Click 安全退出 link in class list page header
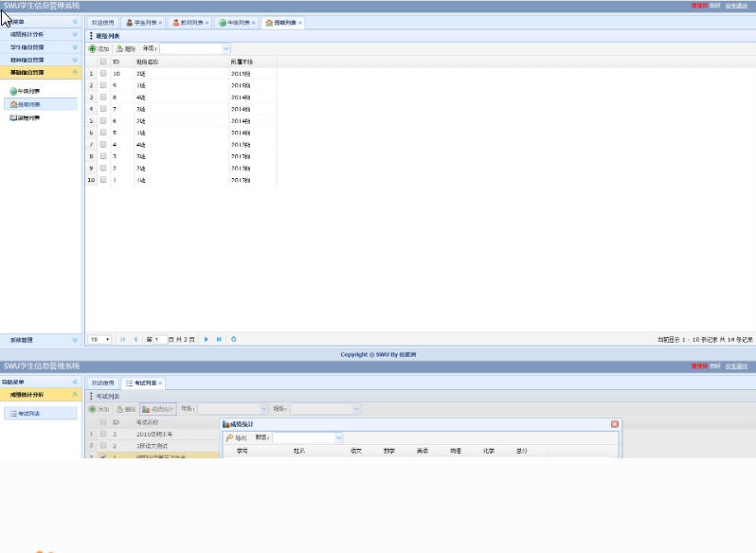This screenshot has width=756, height=553. (736, 6)
